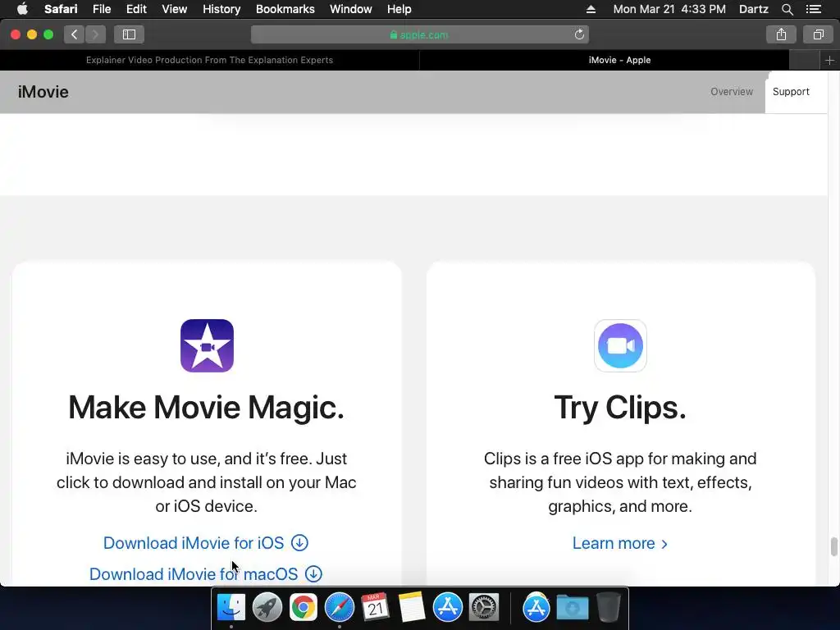Viewport: 840px width, 630px height.
Task: Click the Dartz user name in menu bar
Action: click(753, 9)
